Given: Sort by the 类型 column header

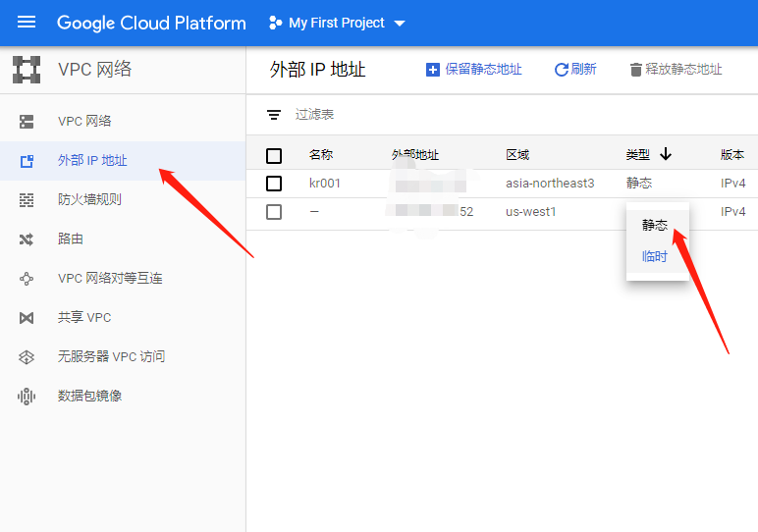Looking at the screenshot, I should 637,155.
